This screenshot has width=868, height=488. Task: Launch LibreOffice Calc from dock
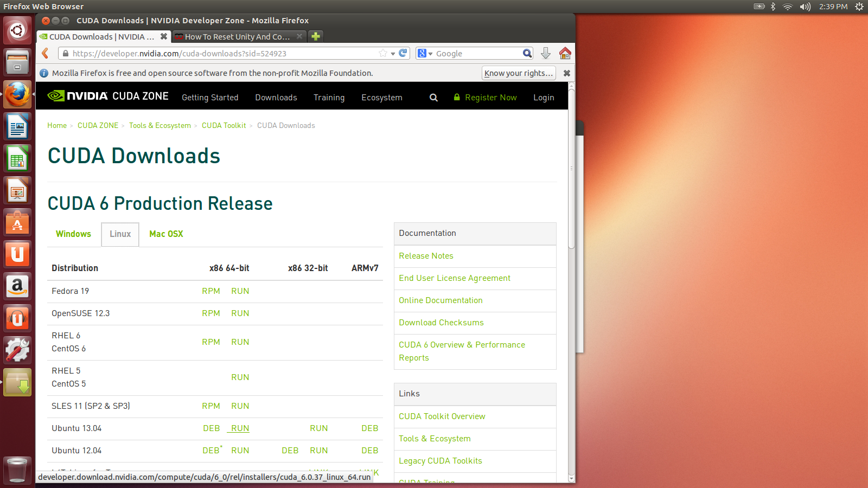tap(17, 159)
